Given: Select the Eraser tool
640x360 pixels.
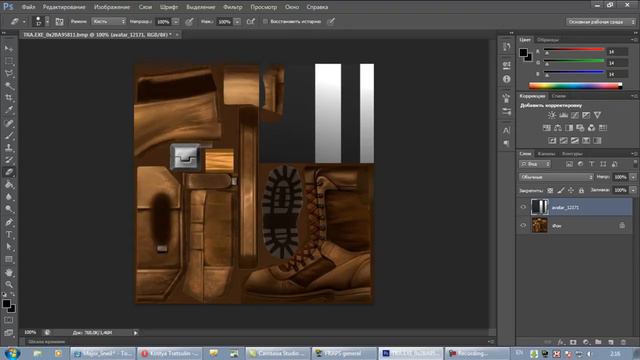Looking at the screenshot, I should [x=9, y=172].
